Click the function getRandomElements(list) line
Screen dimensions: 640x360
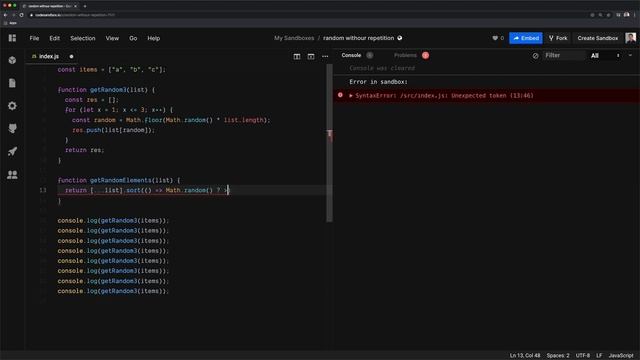click(118, 180)
